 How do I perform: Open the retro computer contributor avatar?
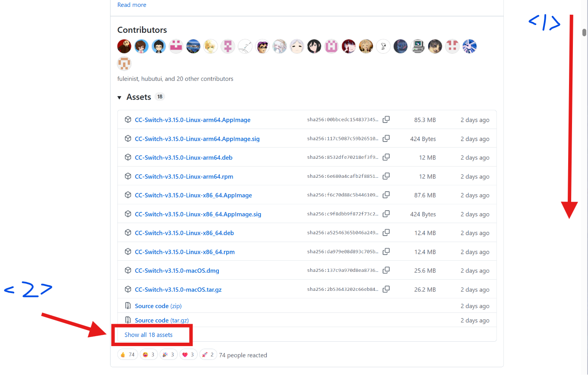[x=418, y=46]
